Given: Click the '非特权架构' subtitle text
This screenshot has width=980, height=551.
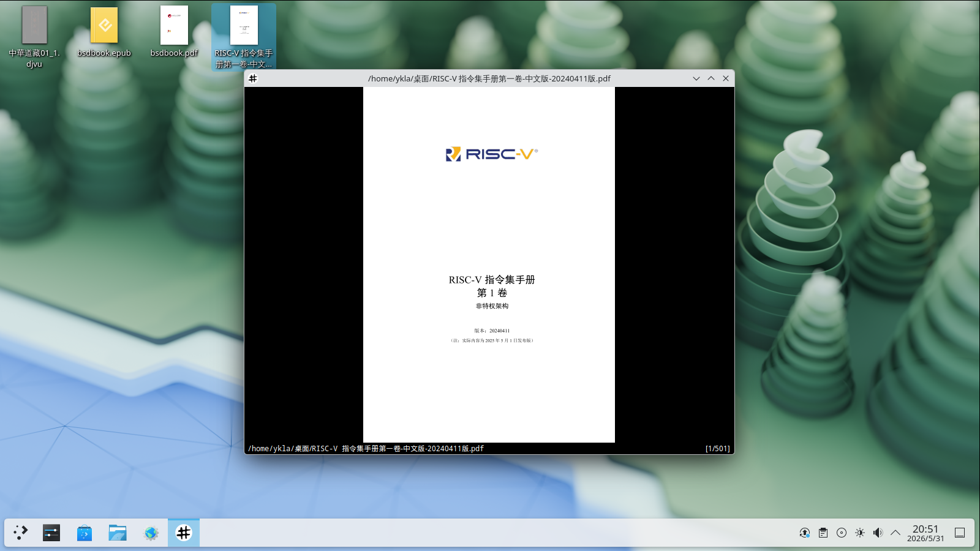Looking at the screenshot, I should click(492, 306).
